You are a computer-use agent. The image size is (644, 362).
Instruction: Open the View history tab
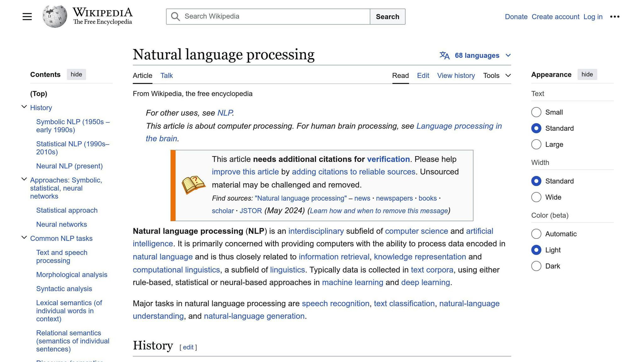pyautogui.click(x=456, y=75)
